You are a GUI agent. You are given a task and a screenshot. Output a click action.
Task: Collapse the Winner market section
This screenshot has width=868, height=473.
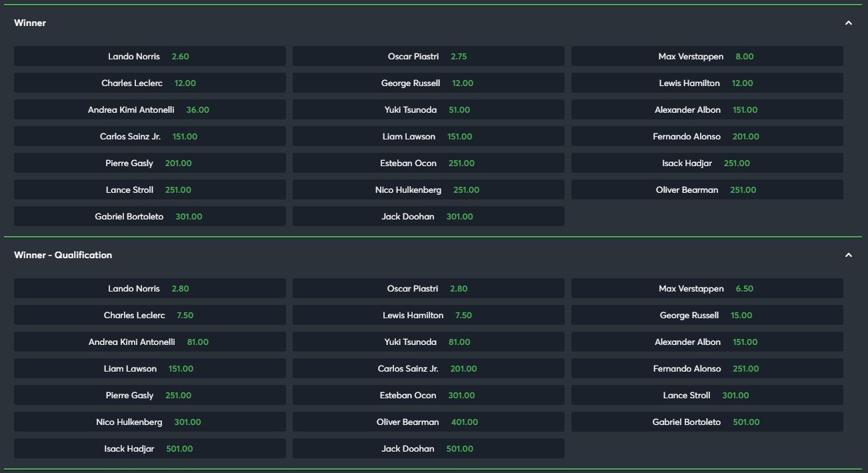[848, 23]
